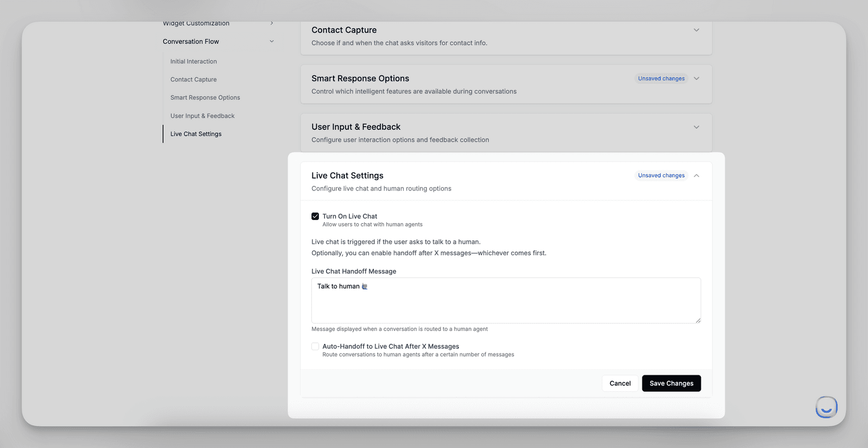Click 'Route conversations to human agents' description
This screenshot has width=868, height=448.
(418, 355)
